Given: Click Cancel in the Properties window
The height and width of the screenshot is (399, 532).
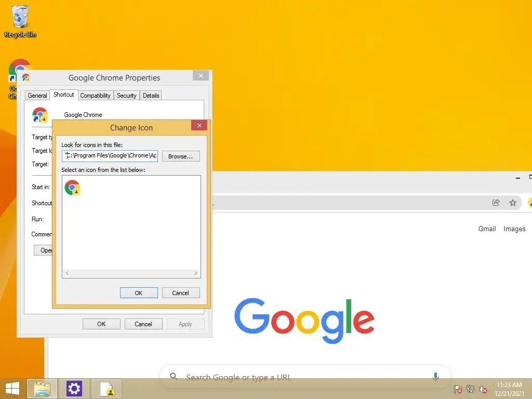Looking at the screenshot, I should [x=143, y=324].
